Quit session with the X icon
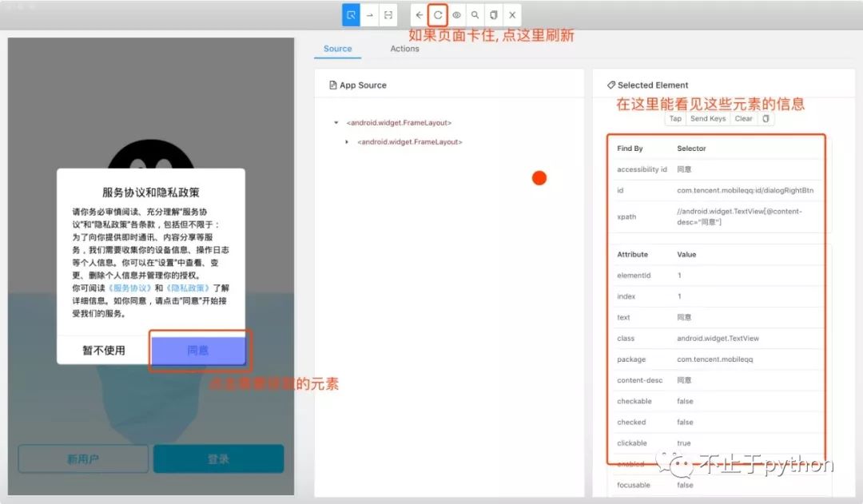The image size is (863, 504). (x=512, y=15)
